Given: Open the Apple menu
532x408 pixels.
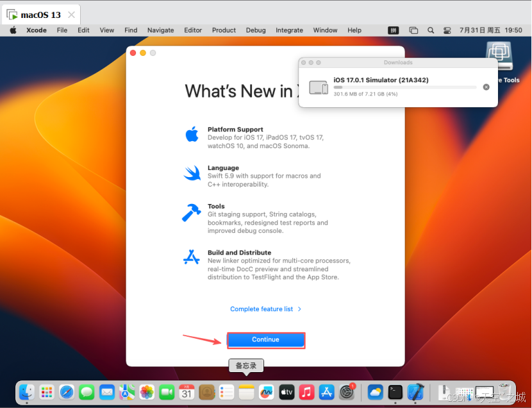Looking at the screenshot, I should point(13,30).
